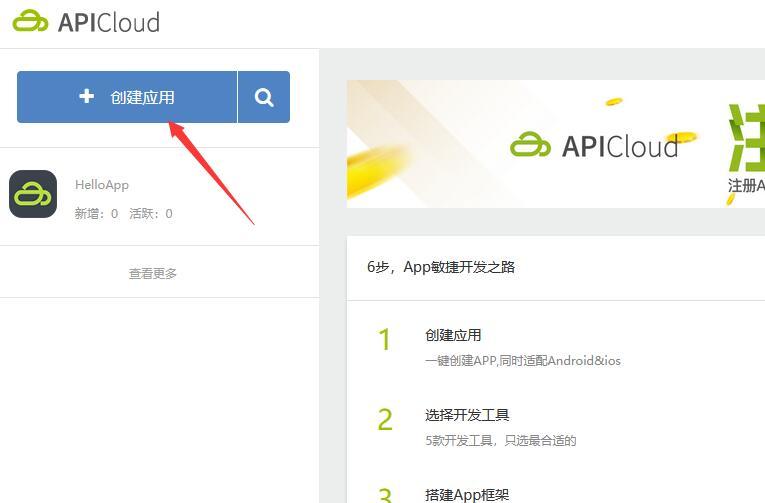Open step 3 搭建App框架 title

[467, 495]
